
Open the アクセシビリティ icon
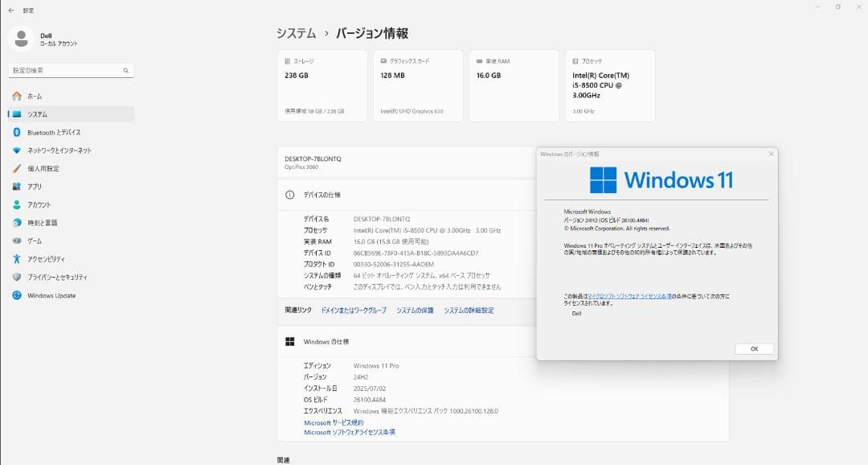point(17,259)
